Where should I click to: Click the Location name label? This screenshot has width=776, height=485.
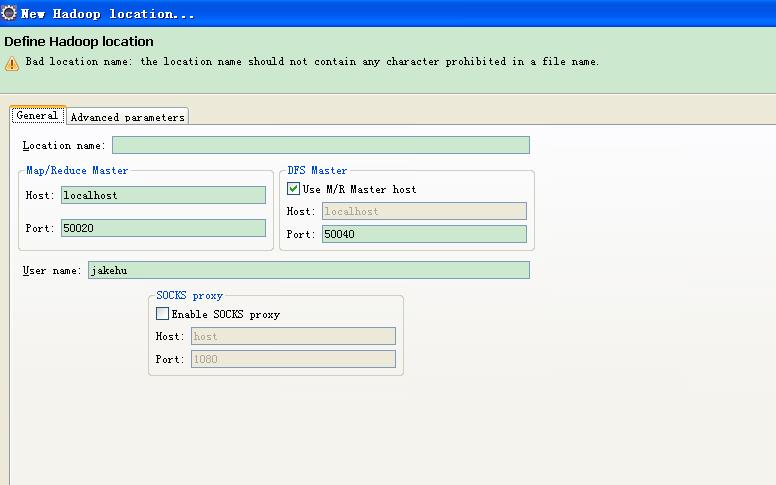64,146
